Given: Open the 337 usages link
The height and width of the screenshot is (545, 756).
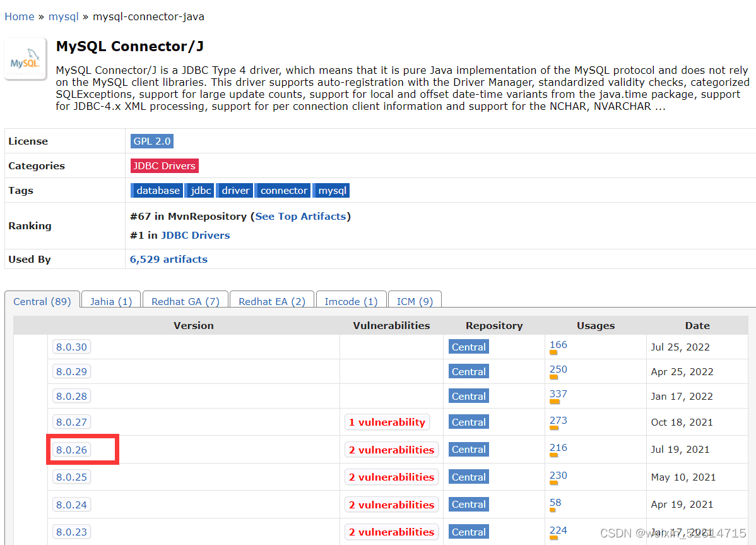Looking at the screenshot, I should 558,393.
